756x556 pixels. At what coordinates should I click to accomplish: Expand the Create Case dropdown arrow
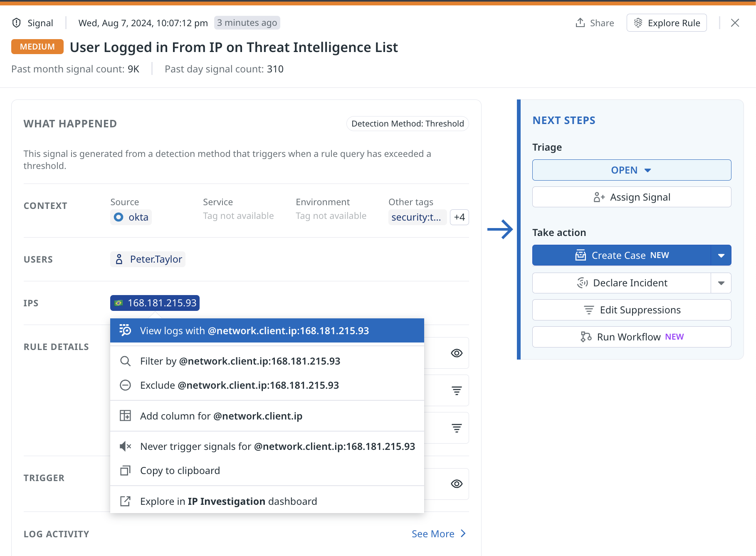point(721,256)
